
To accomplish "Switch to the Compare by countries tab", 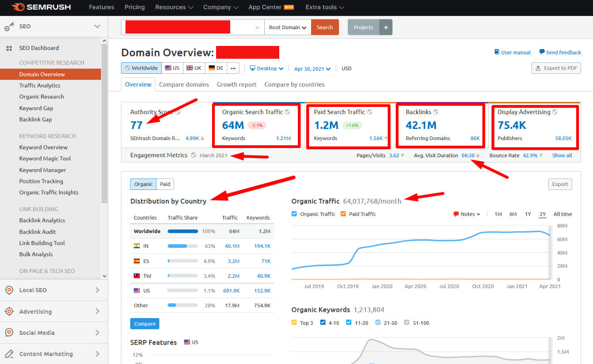I will pyautogui.click(x=295, y=84).
